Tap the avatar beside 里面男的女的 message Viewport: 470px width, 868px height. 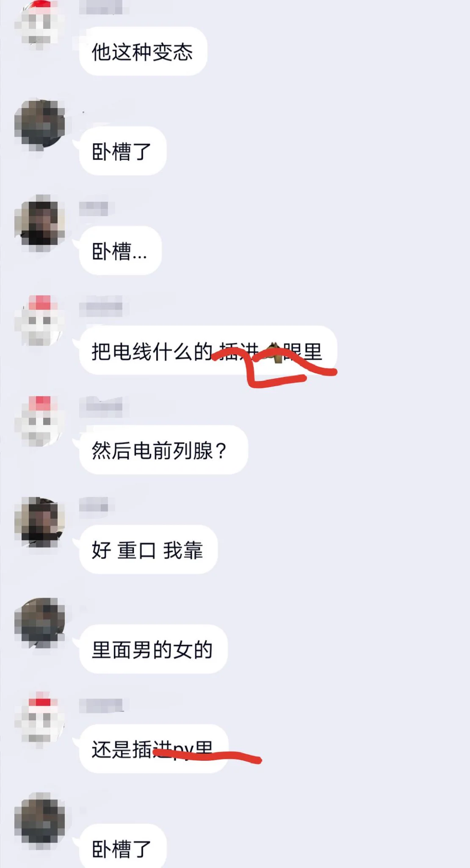39,623
